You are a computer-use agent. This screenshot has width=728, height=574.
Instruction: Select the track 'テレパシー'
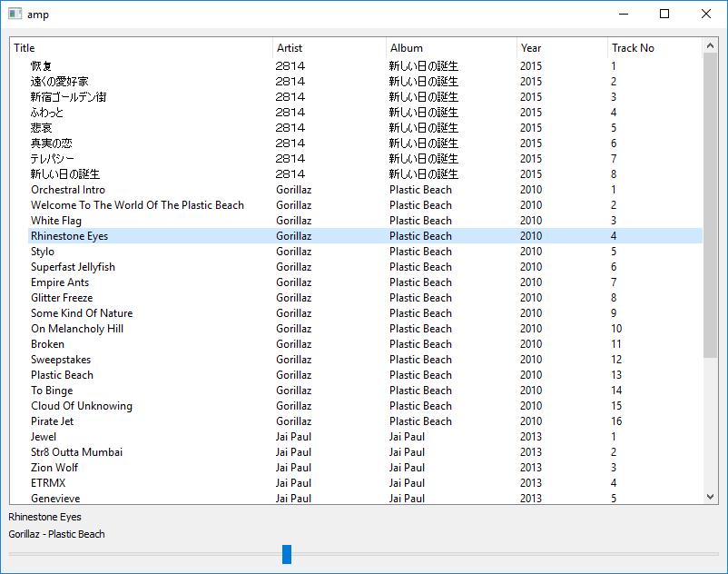point(52,159)
